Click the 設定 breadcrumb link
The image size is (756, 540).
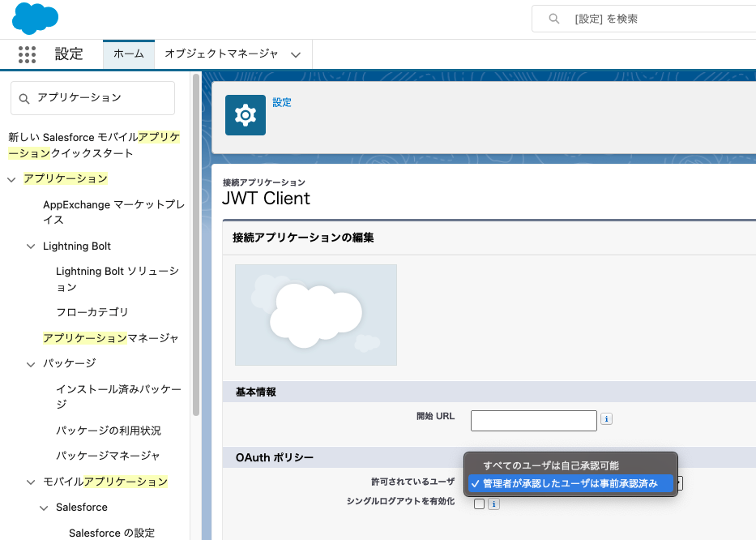point(282,102)
